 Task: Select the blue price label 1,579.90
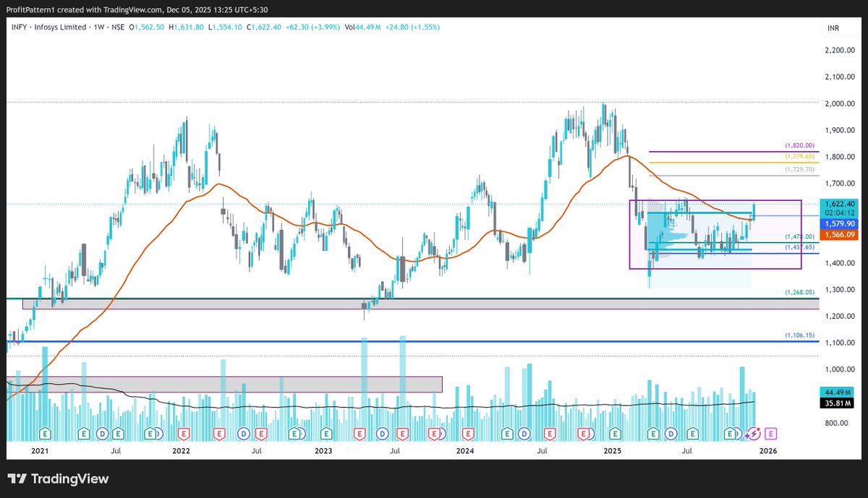[x=841, y=225]
